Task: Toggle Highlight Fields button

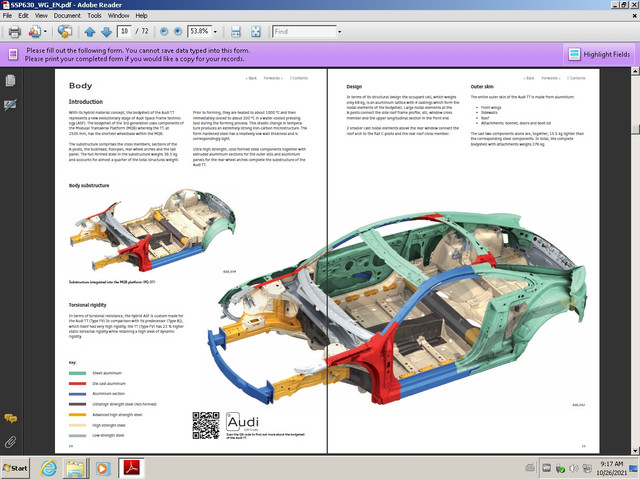Action: point(599,54)
